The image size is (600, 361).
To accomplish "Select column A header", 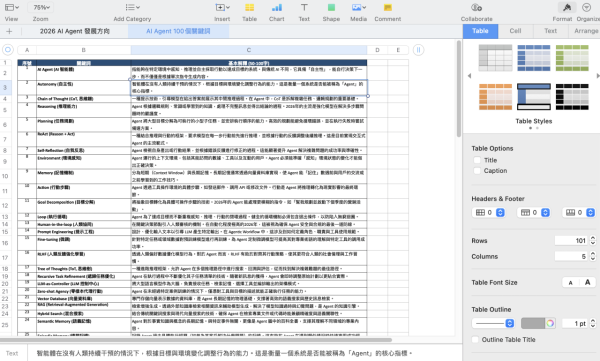I will [x=27, y=50].
